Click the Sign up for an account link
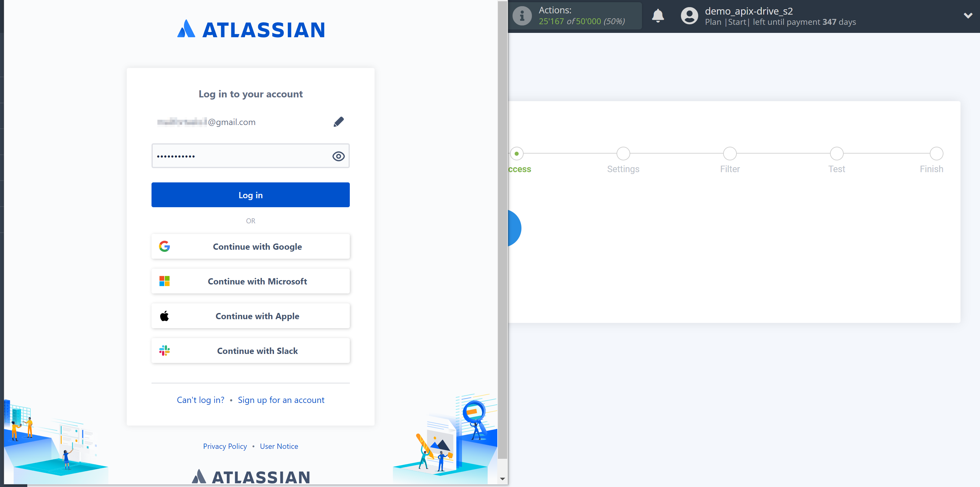The width and height of the screenshot is (980, 487). pyautogui.click(x=281, y=399)
